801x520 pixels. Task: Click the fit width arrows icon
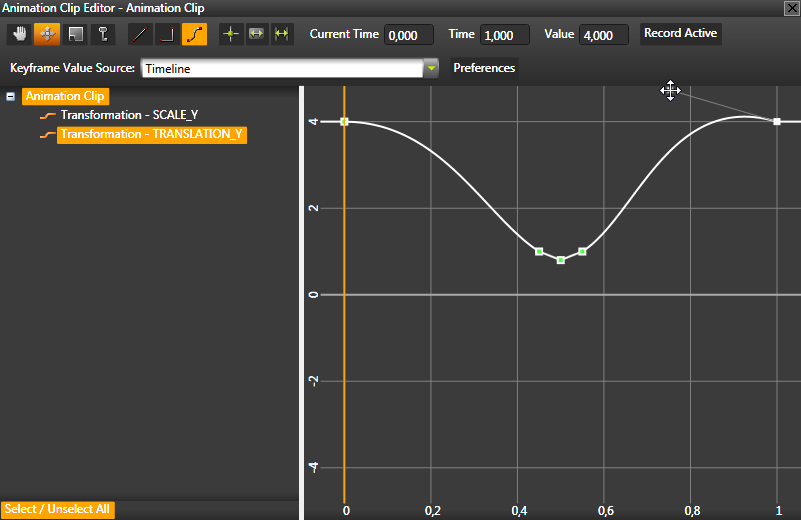click(281, 34)
